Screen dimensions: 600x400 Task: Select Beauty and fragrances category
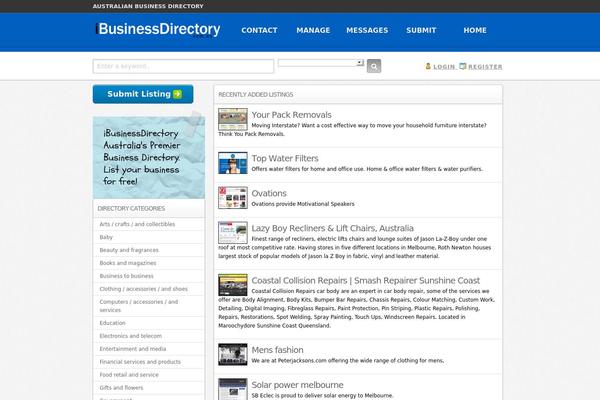pos(129,250)
